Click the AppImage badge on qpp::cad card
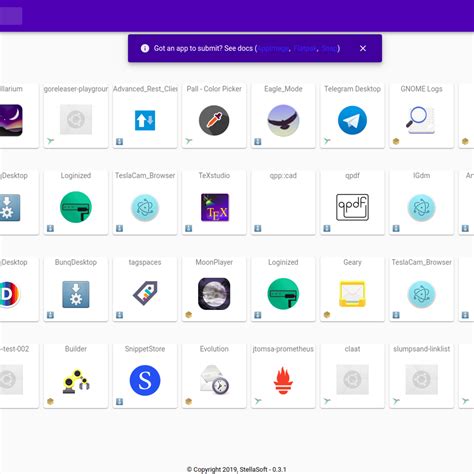This screenshot has width=474, height=474. tap(258, 228)
